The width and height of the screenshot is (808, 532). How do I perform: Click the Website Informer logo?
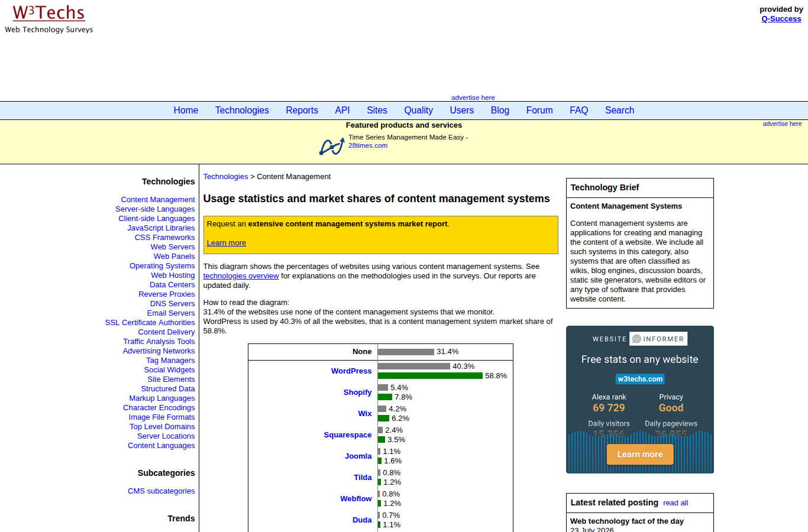click(639, 339)
